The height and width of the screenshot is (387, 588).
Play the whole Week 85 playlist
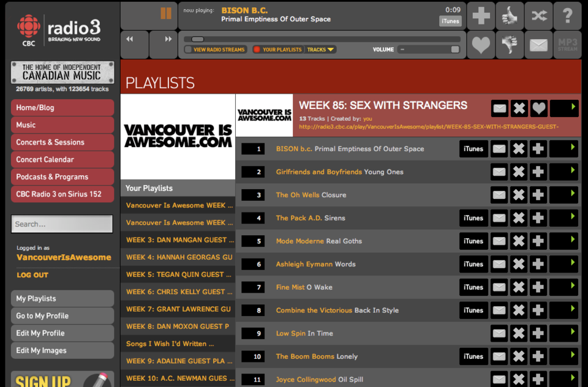pyautogui.click(x=564, y=109)
